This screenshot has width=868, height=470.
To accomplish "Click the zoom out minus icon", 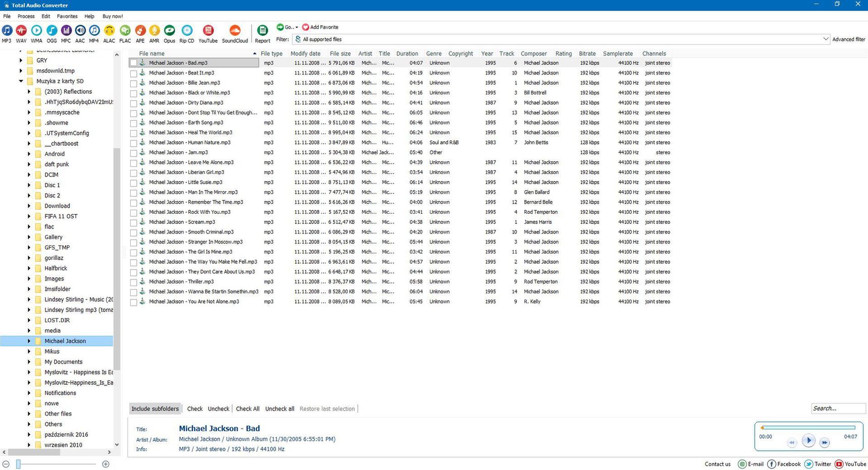I will click(6, 464).
